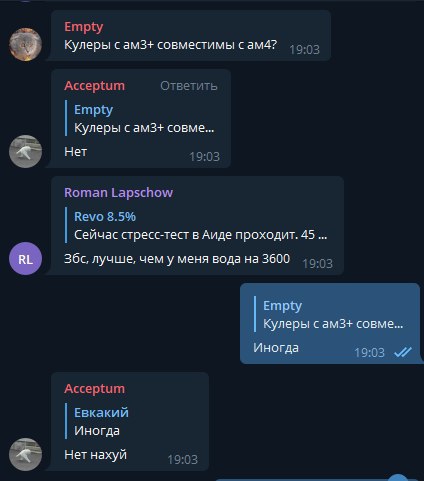The height and width of the screenshot is (481, 424).
Task: Jump to the quoted 'Revo 8.5%' message
Action: pos(196,225)
